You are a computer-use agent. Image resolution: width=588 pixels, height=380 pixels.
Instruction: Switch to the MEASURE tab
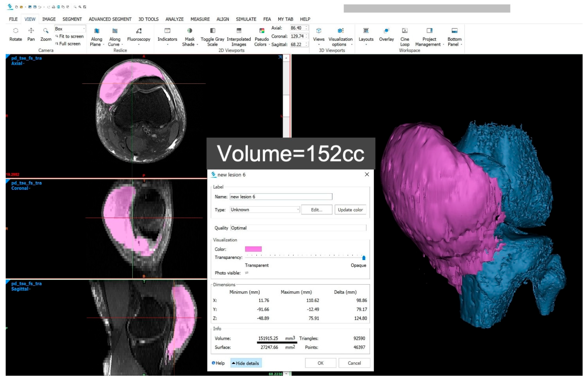click(x=200, y=19)
